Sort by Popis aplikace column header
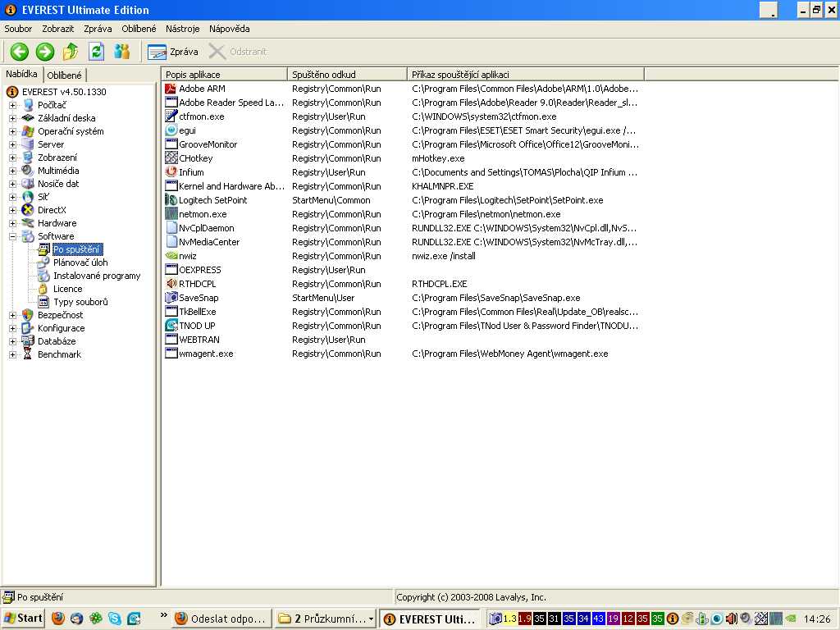 tap(224, 75)
